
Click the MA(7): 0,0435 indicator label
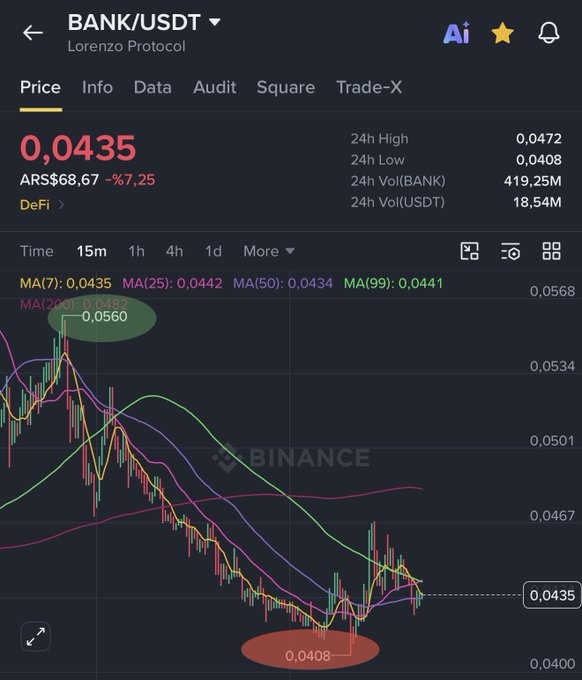[x=65, y=283]
